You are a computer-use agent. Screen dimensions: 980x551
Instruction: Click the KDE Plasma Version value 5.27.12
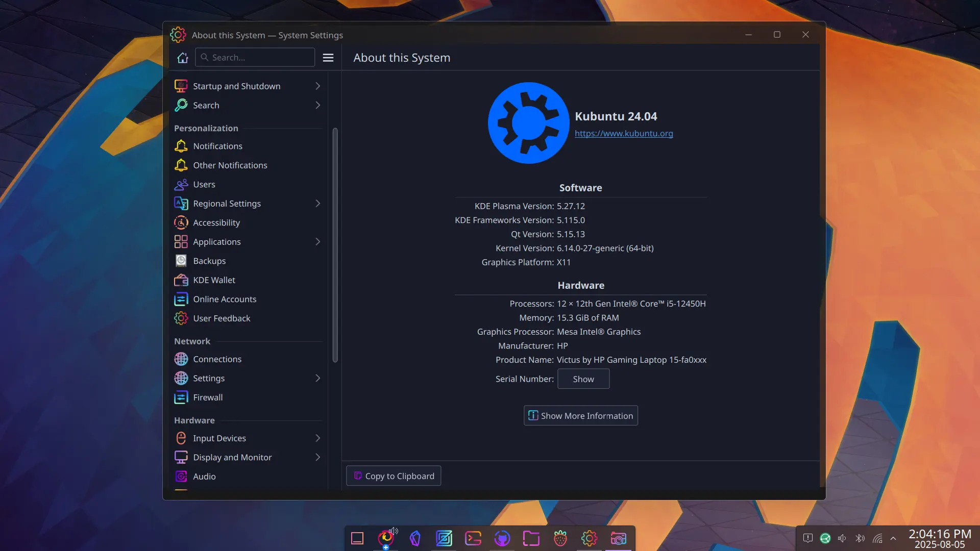571,206
